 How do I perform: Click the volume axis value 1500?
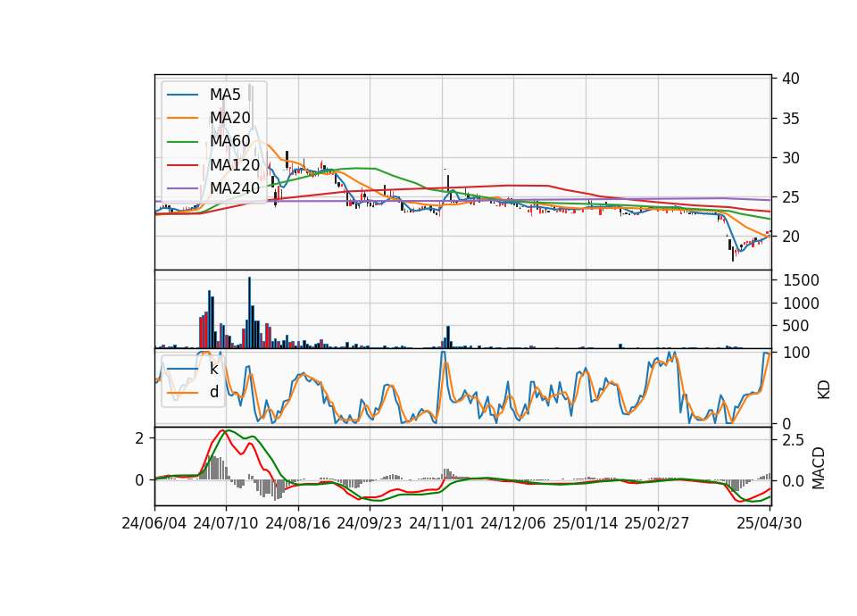pyautogui.click(x=801, y=280)
